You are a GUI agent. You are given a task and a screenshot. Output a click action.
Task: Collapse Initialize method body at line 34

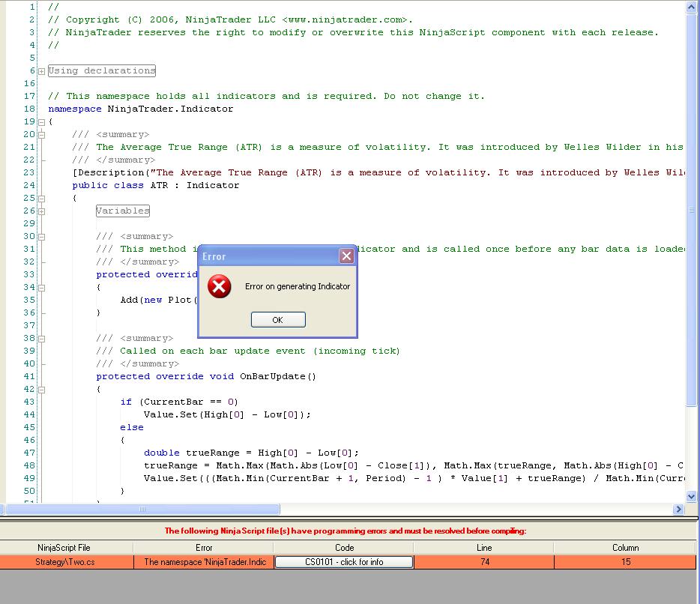(x=41, y=288)
